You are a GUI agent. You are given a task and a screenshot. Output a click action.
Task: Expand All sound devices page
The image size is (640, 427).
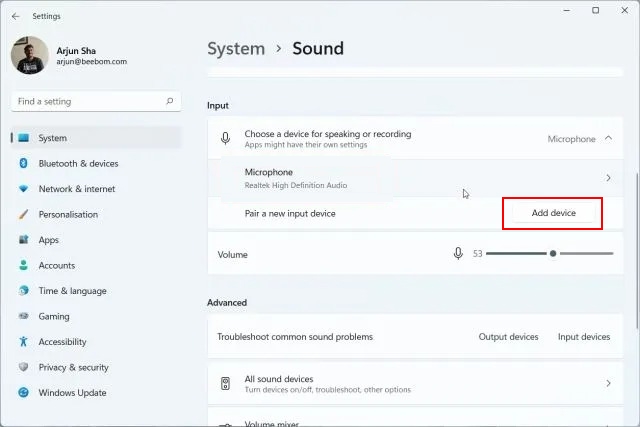pos(608,383)
